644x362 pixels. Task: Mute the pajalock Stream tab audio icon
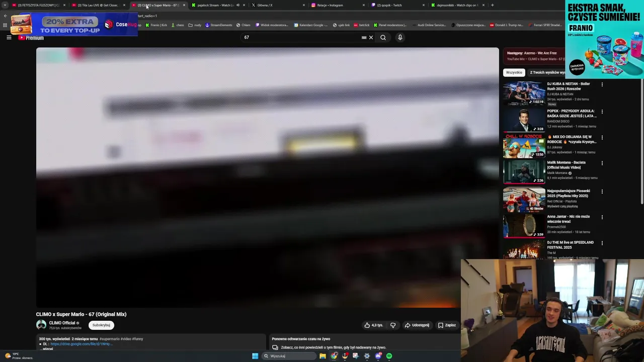point(238,5)
